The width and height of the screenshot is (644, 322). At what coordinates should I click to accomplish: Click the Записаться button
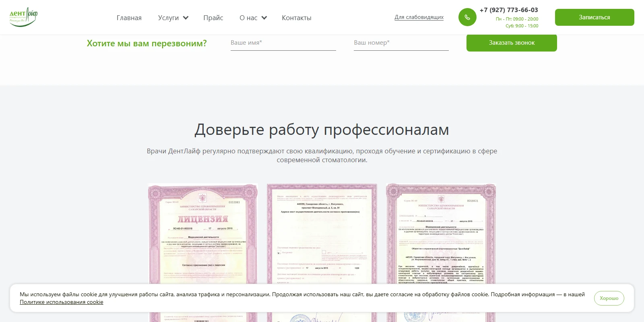[x=594, y=17]
